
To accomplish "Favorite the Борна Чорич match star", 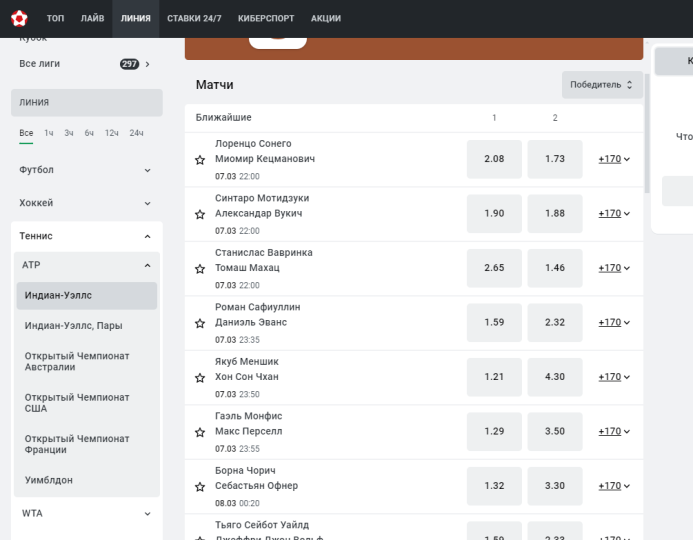I will (200, 487).
